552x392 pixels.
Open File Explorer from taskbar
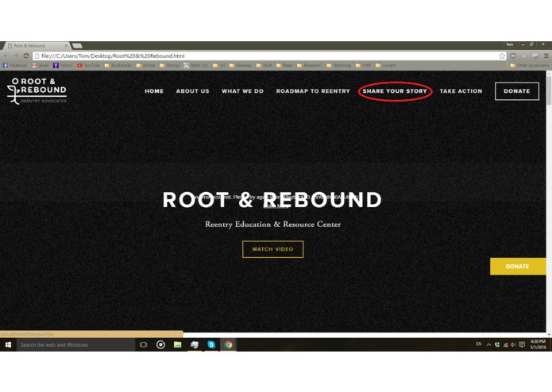(177, 345)
